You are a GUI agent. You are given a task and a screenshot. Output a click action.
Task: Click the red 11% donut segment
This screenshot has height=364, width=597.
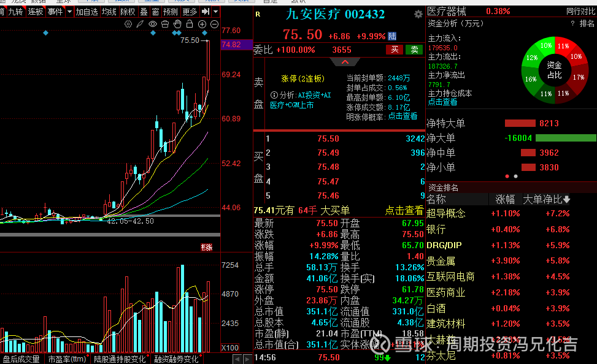point(563,46)
